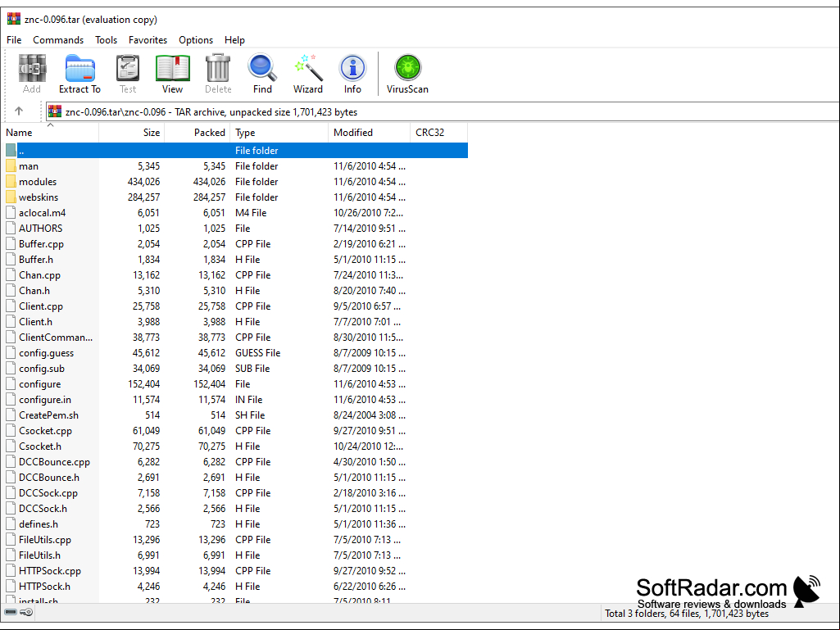Show archive Info from toolbar
This screenshot has height=630, width=840.
click(352, 69)
